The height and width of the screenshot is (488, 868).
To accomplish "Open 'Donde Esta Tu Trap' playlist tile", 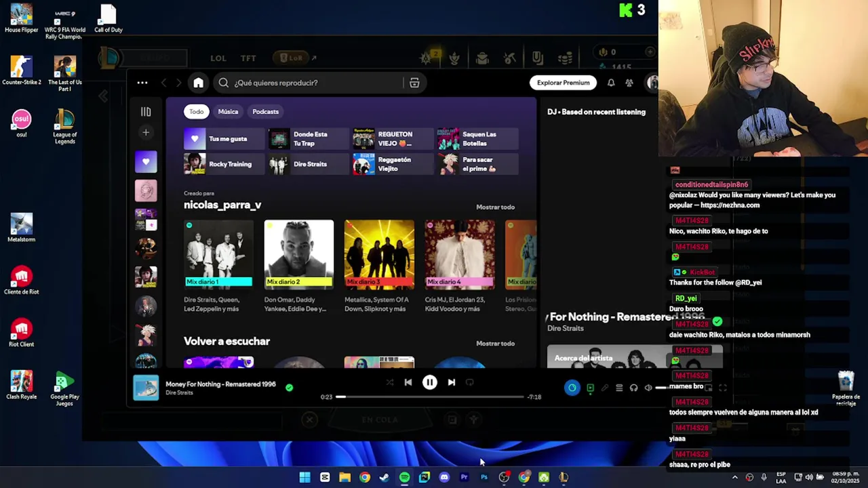I will pyautogui.click(x=309, y=139).
